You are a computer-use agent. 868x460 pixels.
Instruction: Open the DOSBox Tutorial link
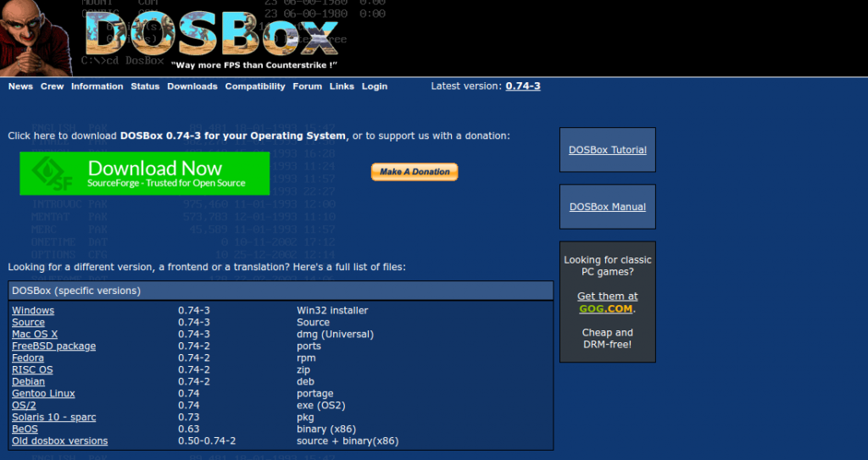[x=607, y=150]
